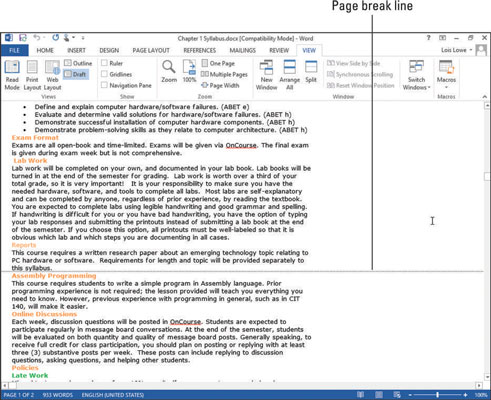The image size is (491, 400).
Task: Click the zoom in plus button
Action: pyautogui.click(x=465, y=395)
